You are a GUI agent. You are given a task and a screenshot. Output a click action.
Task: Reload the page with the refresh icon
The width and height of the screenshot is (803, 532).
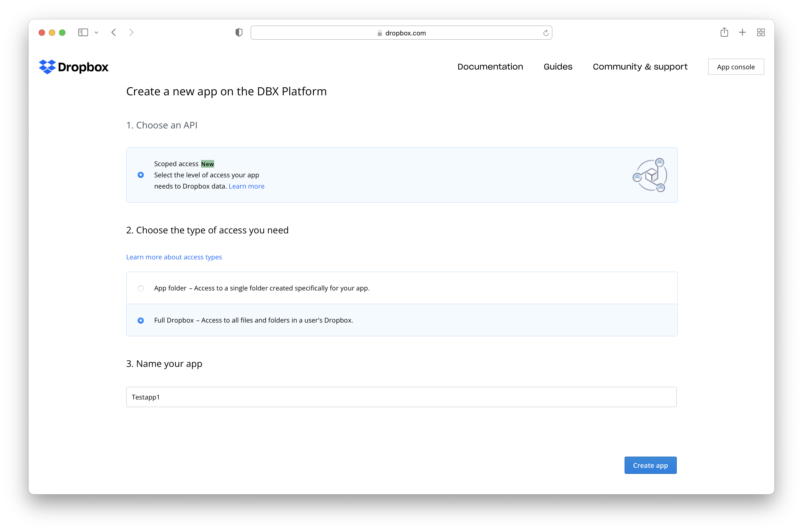(546, 33)
